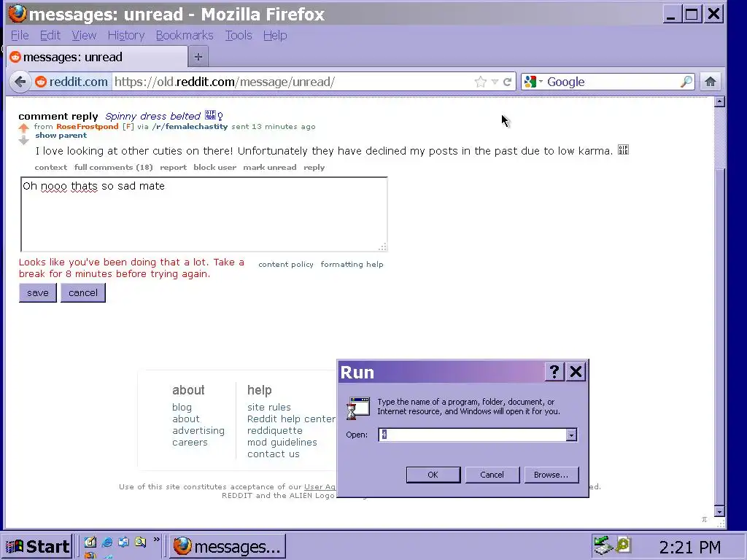Open the Tools menu
747x560 pixels.
239,35
